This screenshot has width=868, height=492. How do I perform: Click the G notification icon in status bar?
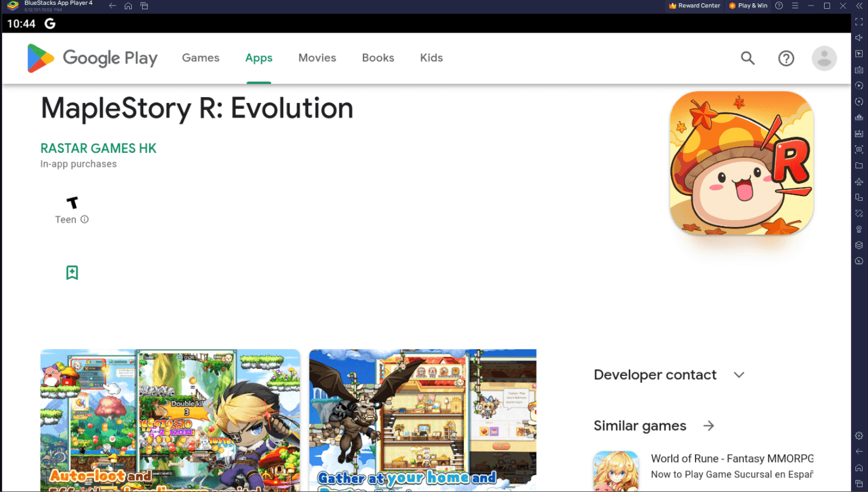point(50,23)
